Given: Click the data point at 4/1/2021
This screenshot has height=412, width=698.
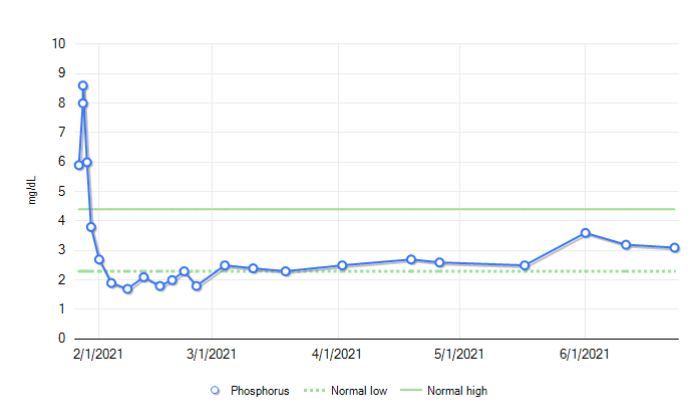Looking at the screenshot, I should (342, 266).
